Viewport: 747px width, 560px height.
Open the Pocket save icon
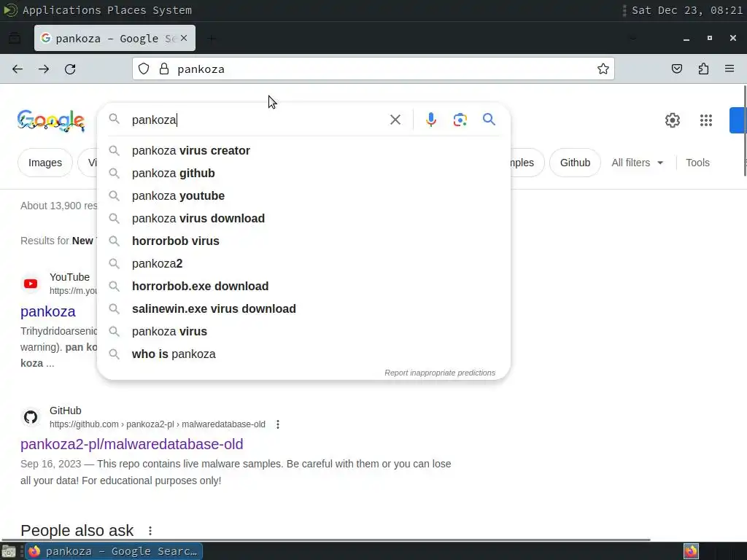click(x=676, y=69)
